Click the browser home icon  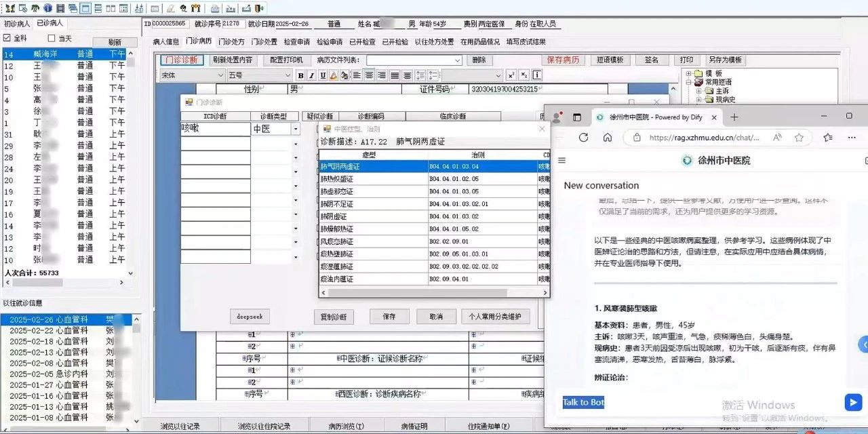[x=607, y=138]
